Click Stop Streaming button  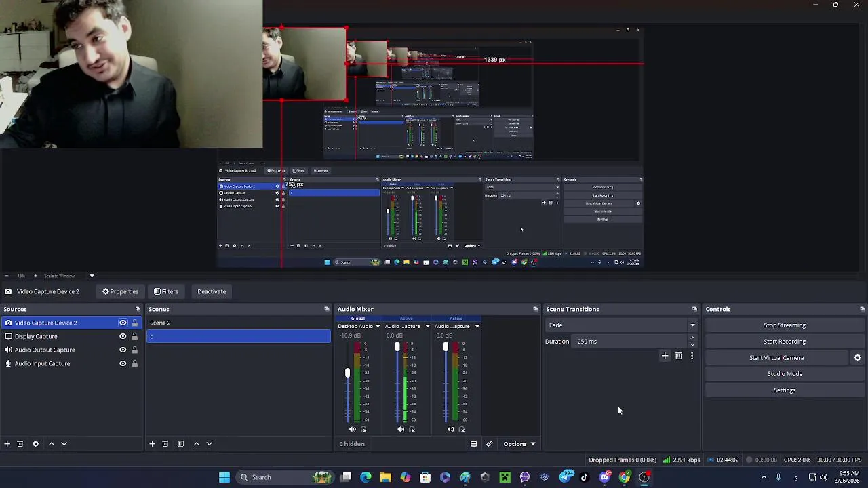(x=785, y=325)
